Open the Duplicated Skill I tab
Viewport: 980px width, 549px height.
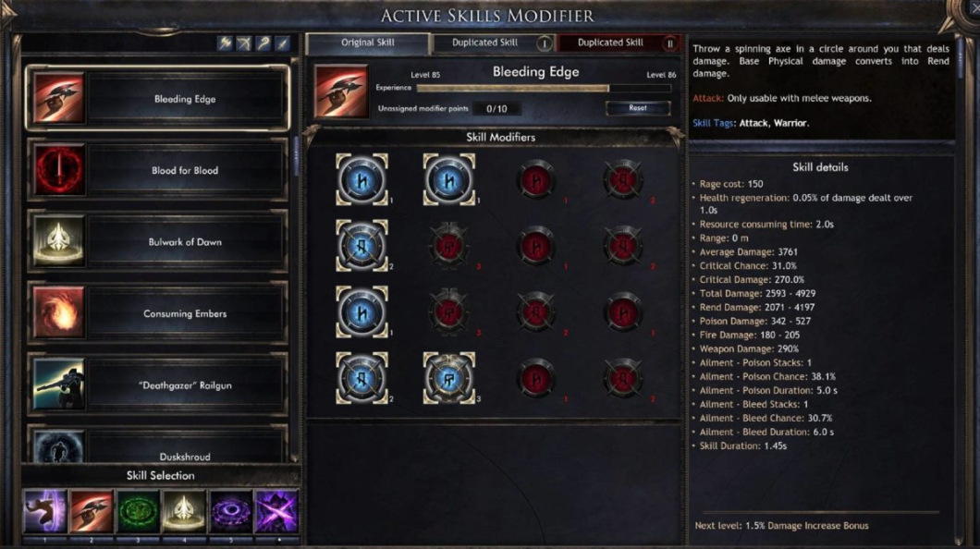click(493, 43)
